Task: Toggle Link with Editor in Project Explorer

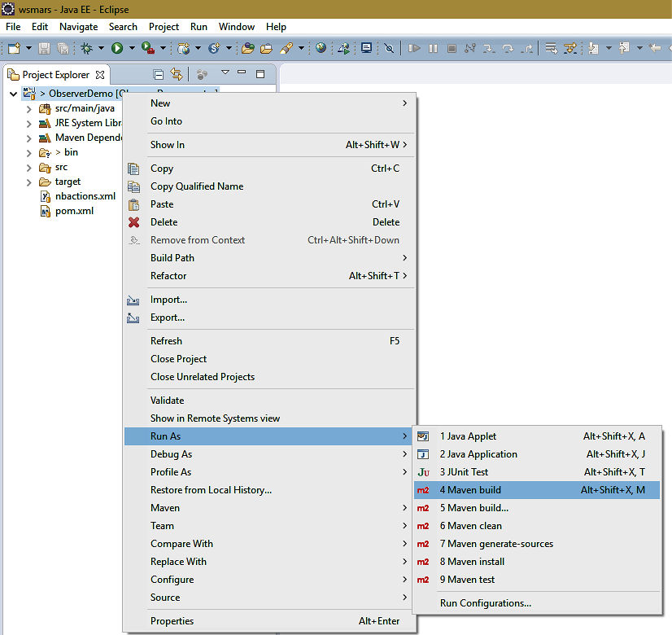Action: [176, 74]
